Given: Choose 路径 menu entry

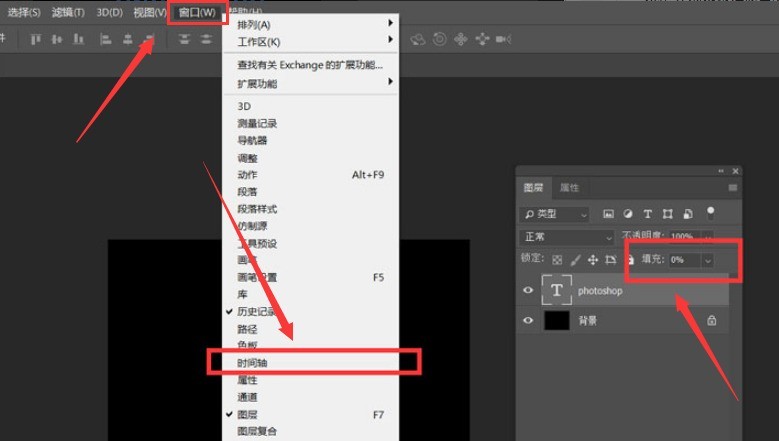Looking at the screenshot, I should point(310,329).
